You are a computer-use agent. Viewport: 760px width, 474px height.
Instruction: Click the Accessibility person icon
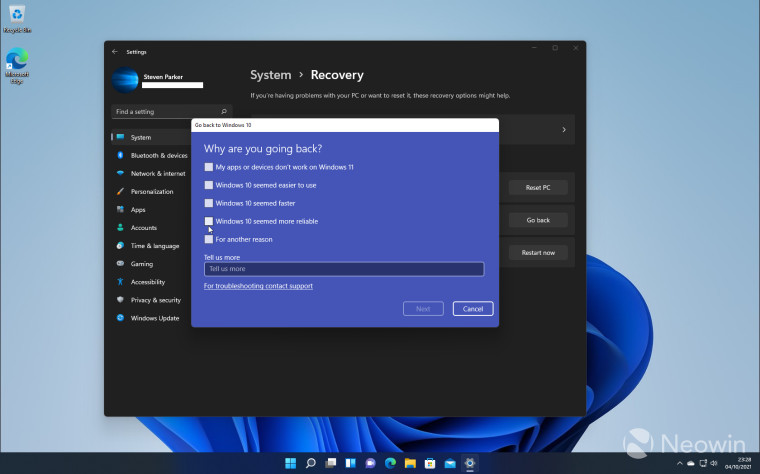[x=120, y=282]
